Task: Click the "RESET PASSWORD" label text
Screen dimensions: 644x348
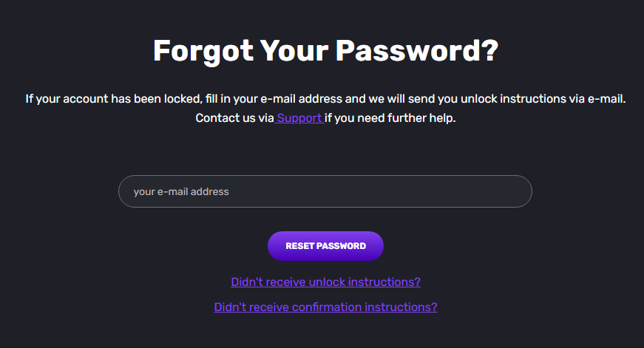Action: coord(325,246)
